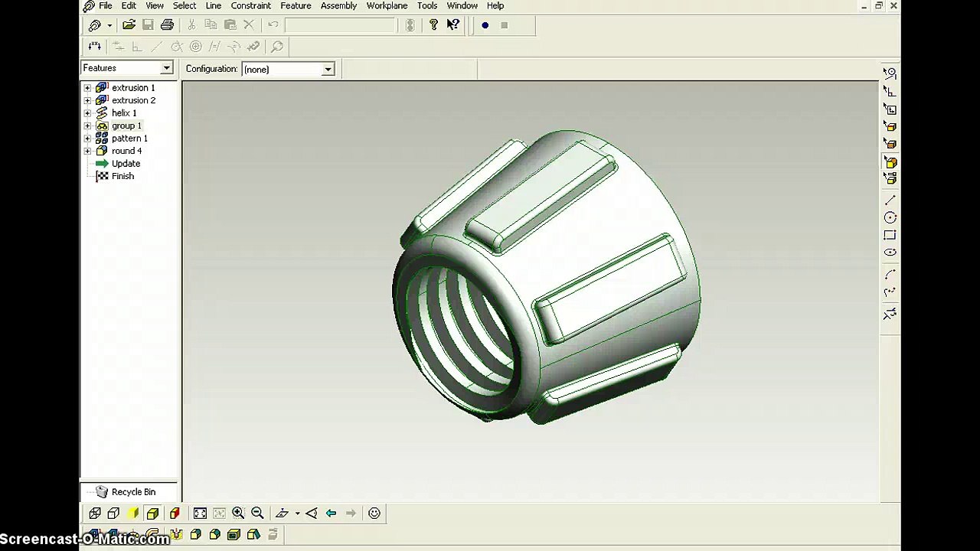Open dropdown arrow beside new design icon
Image resolution: width=980 pixels, height=551 pixels.
tap(109, 25)
